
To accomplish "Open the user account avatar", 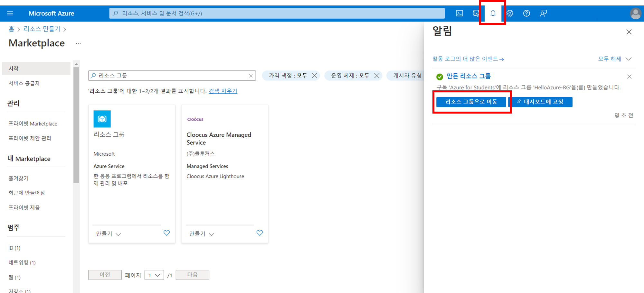I will pyautogui.click(x=636, y=14).
